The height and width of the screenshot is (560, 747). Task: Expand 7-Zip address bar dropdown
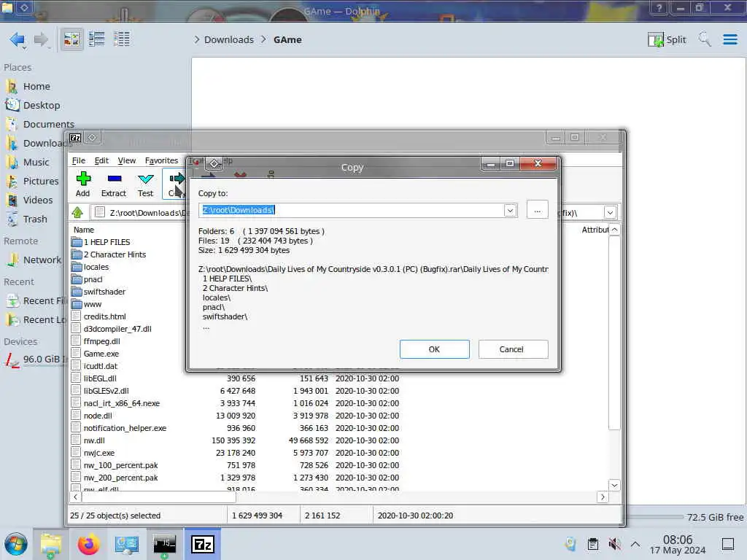(x=611, y=212)
